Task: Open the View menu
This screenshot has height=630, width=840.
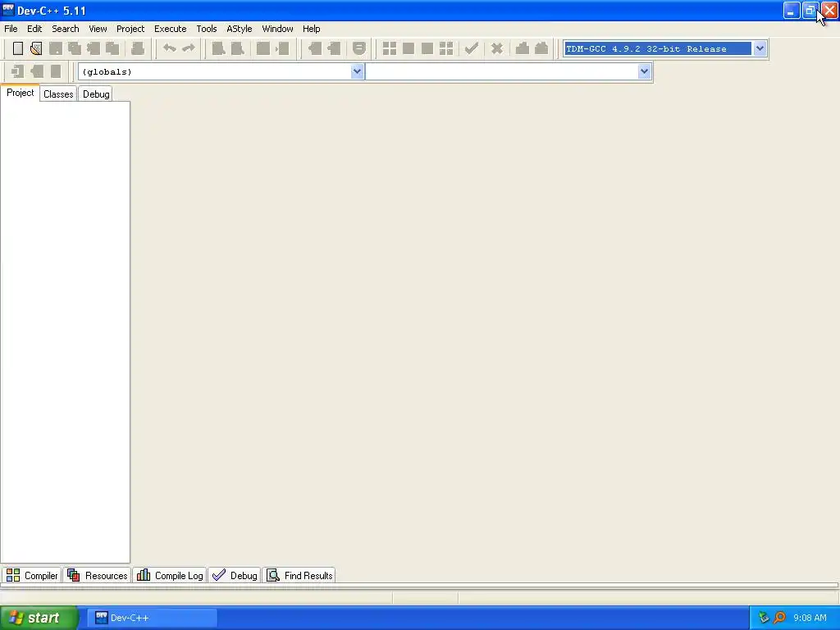Action: coord(98,29)
